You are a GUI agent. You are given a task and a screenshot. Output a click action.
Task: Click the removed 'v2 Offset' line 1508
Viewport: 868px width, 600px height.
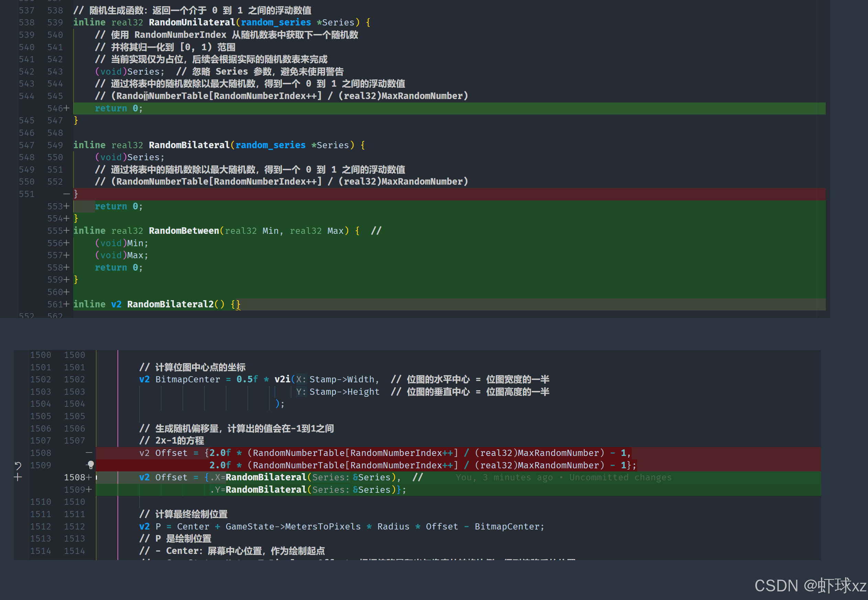click(458, 453)
